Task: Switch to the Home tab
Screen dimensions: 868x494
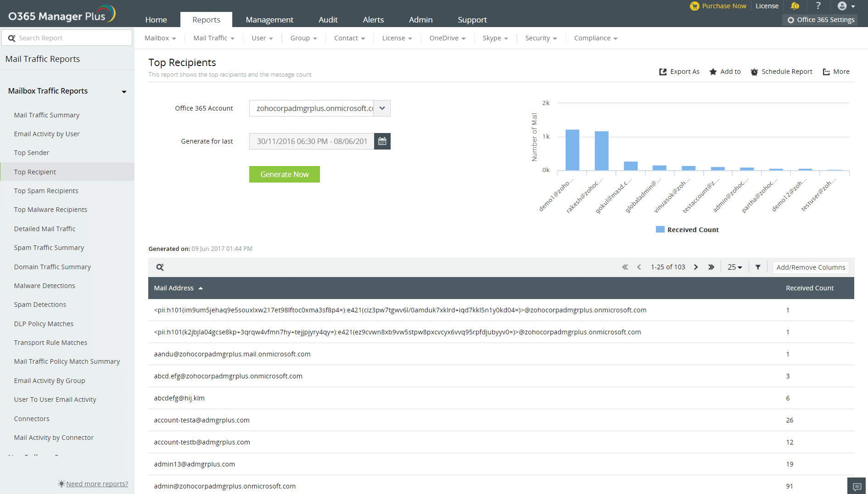Action: (156, 20)
